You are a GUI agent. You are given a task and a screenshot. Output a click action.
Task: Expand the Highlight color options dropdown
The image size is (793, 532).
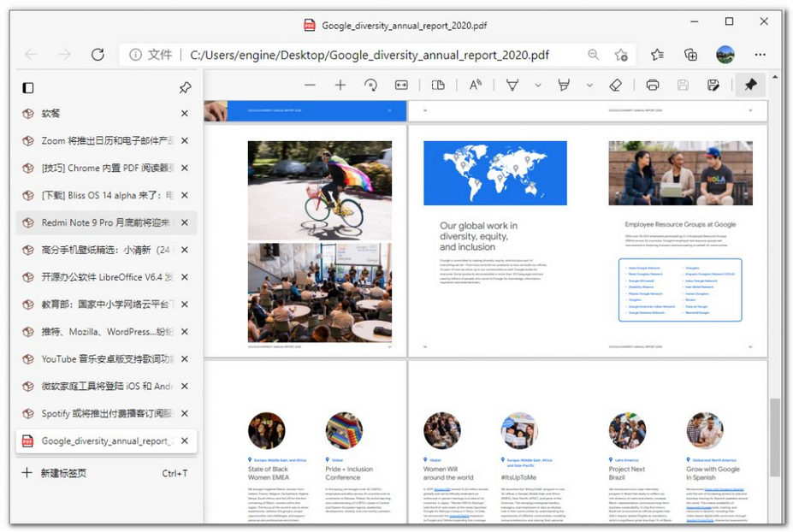point(589,85)
